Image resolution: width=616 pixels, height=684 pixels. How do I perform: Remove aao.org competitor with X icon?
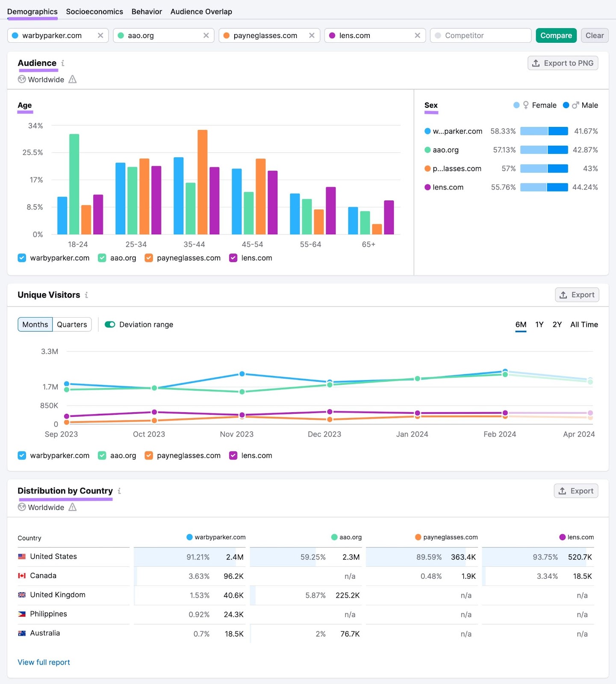[x=206, y=35]
